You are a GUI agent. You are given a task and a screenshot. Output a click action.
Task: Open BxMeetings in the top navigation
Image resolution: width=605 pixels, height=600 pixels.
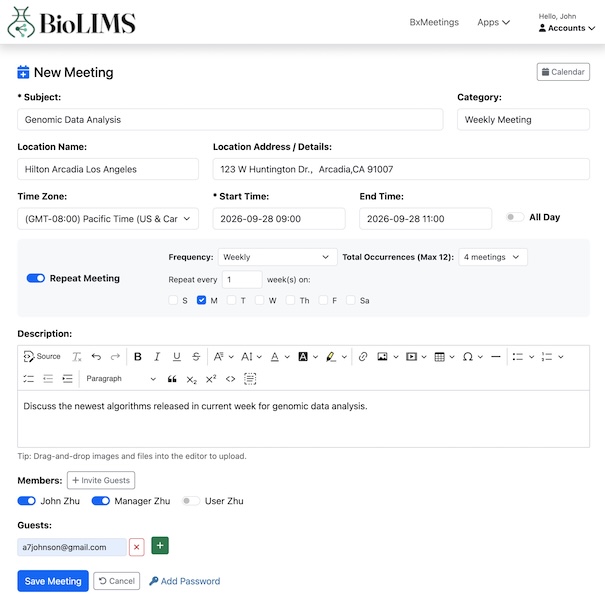[x=434, y=22]
